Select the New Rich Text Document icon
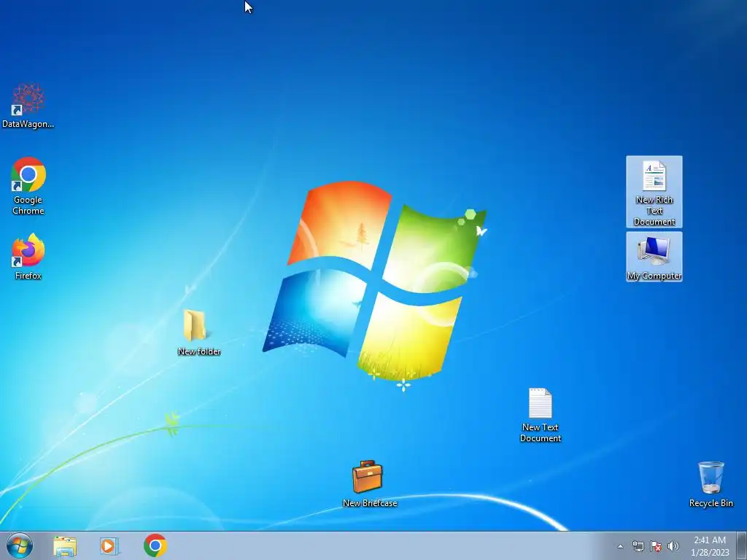Image resolution: width=747 pixels, height=560 pixels. [654, 176]
